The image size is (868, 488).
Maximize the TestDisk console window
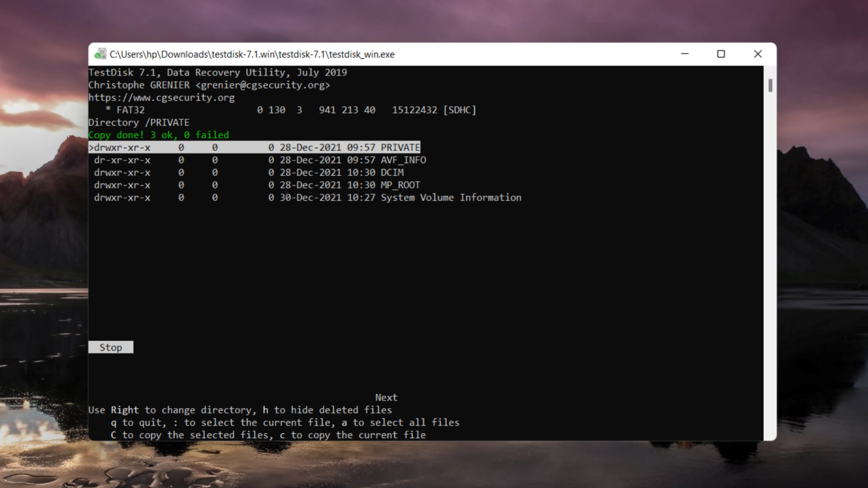(x=721, y=54)
